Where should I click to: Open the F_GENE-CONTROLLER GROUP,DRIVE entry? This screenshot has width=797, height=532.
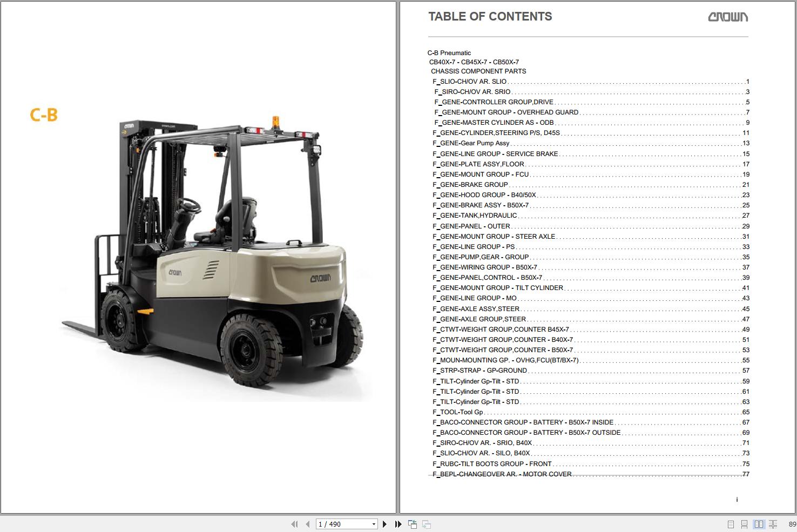(x=592, y=102)
